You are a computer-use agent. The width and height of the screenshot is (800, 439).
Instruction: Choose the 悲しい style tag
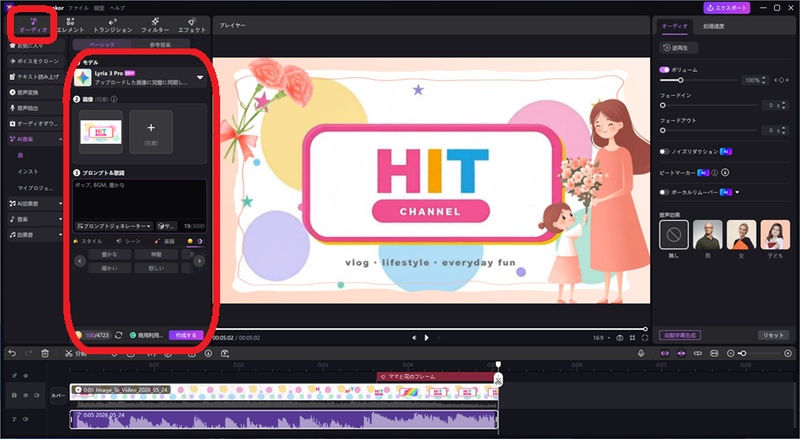click(x=156, y=267)
